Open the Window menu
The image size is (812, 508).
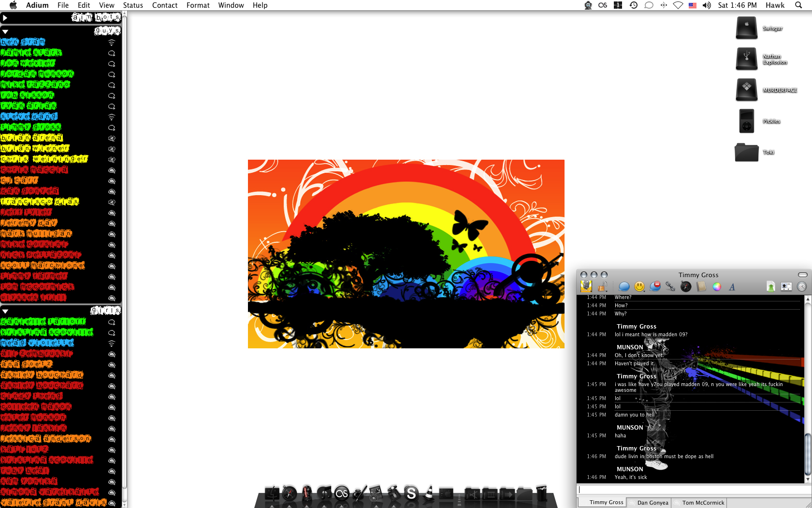pyautogui.click(x=231, y=5)
